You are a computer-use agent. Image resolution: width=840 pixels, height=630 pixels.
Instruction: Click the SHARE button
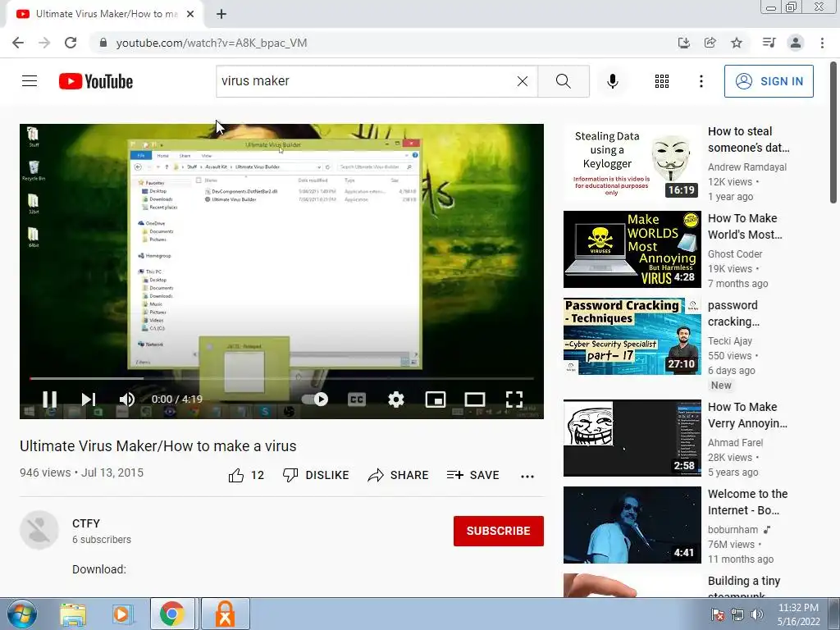(x=398, y=475)
